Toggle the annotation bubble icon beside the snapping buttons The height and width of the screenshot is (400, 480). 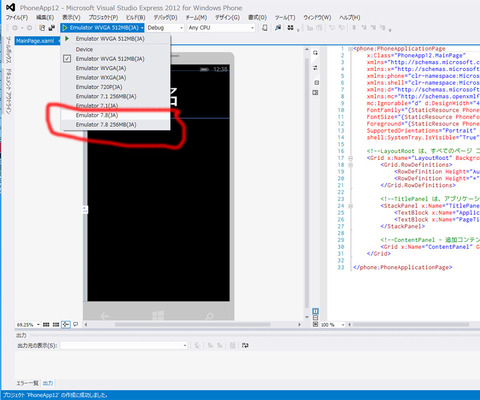coord(76,324)
